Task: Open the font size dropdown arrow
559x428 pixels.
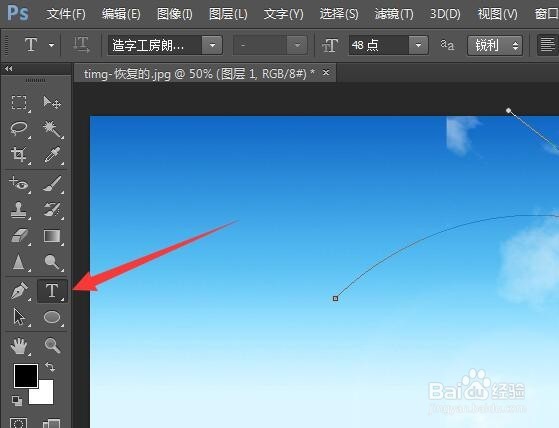Action: [418, 45]
